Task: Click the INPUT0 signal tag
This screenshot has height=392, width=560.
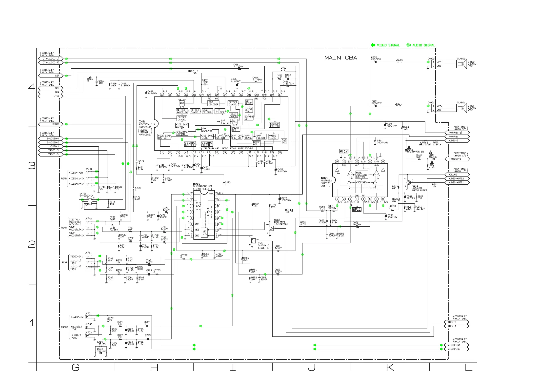Action: point(456,322)
